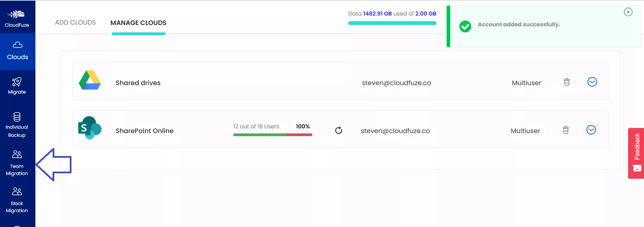Open the Feedback side button

pos(636,153)
